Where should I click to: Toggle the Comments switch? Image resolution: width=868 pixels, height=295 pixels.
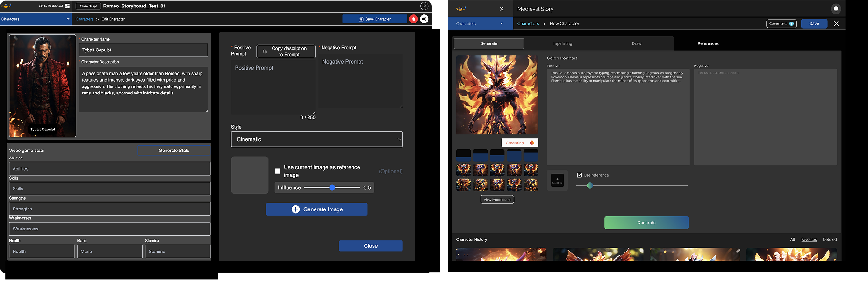pyautogui.click(x=791, y=23)
